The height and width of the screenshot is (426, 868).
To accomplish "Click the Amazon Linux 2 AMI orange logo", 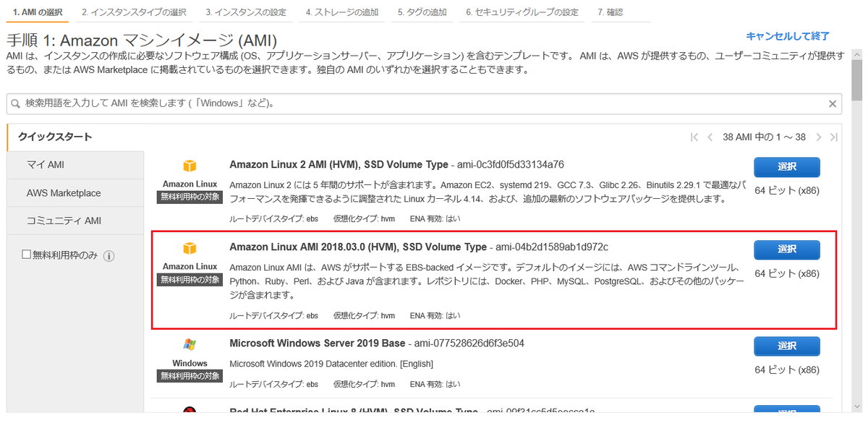I will (x=190, y=166).
